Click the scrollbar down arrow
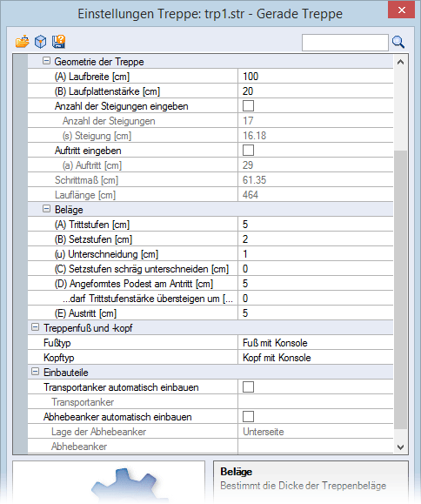 (400, 447)
